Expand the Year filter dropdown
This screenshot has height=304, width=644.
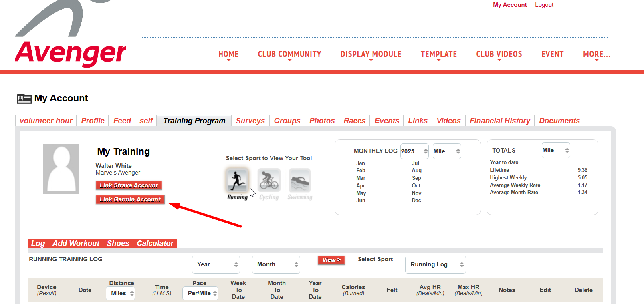216,264
